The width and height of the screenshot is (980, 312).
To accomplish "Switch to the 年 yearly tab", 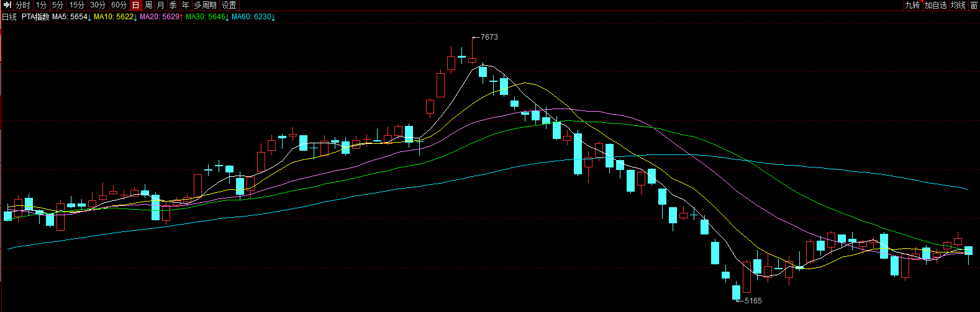I will click(186, 5).
